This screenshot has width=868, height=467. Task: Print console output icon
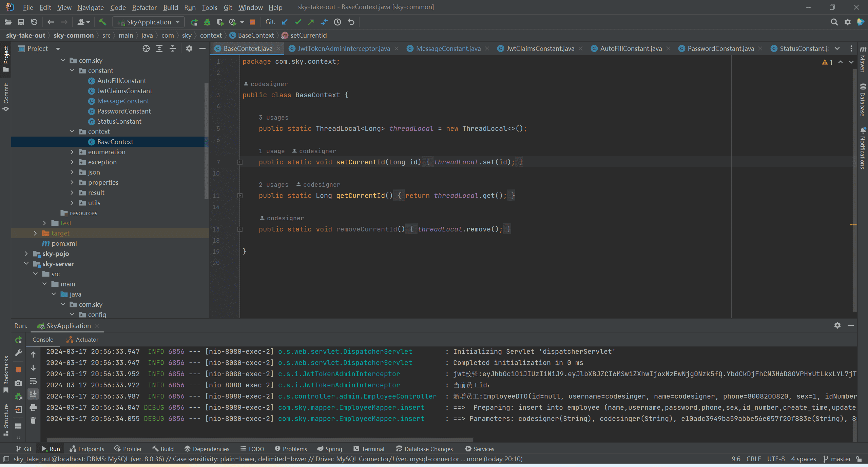click(x=33, y=407)
